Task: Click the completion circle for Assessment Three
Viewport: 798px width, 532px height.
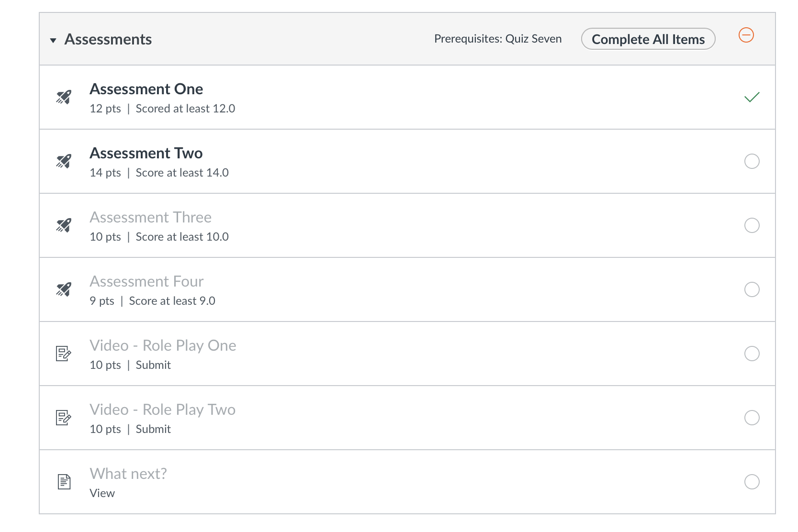Action: point(752,225)
